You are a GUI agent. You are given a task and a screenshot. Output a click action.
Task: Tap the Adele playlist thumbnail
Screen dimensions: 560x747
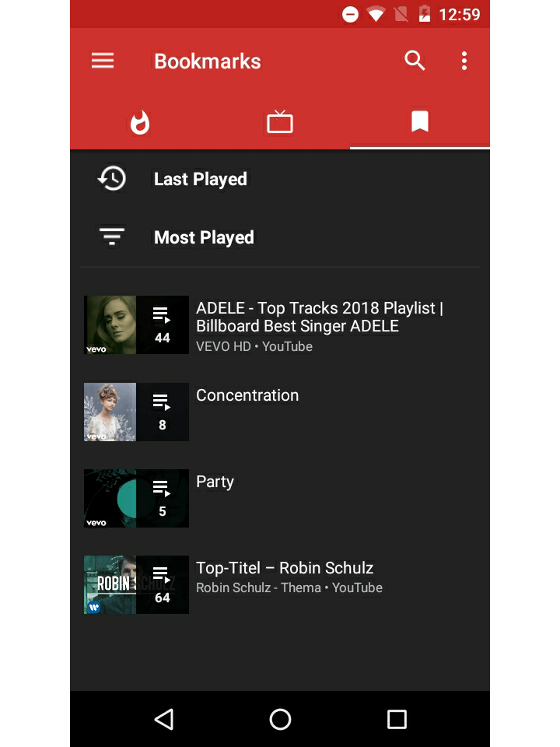tap(136, 325)
